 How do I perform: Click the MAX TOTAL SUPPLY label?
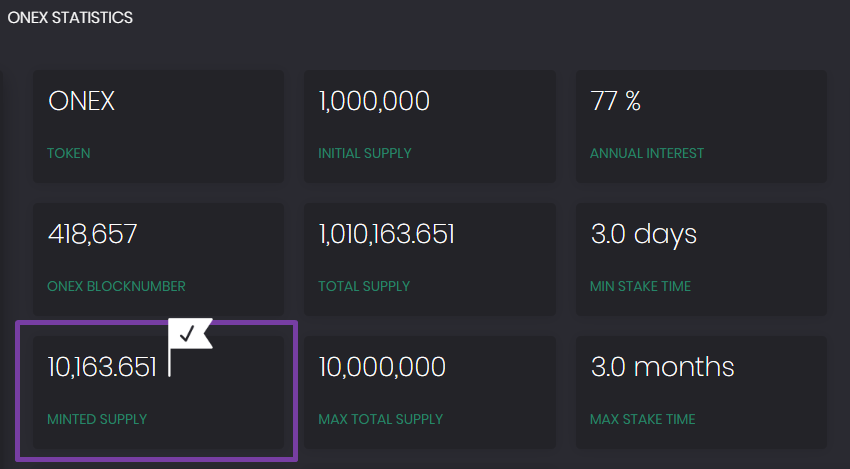(381, 419)
